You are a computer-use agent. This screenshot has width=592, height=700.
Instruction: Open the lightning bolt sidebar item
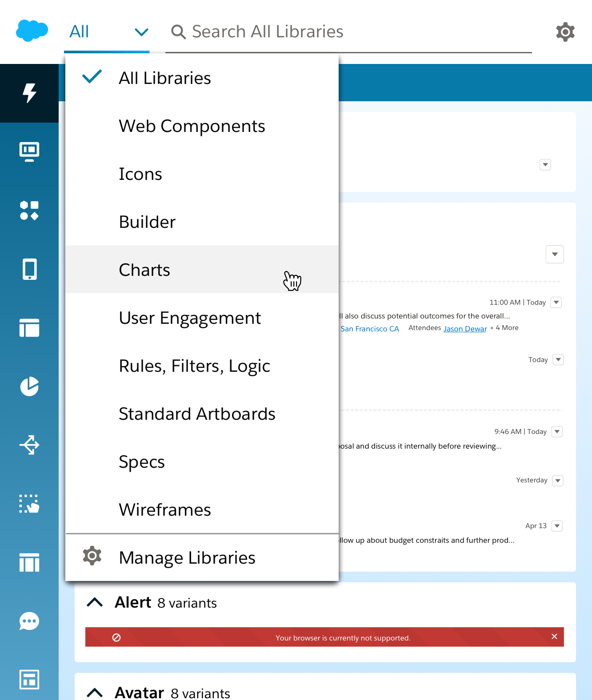[x=29, y=93]
